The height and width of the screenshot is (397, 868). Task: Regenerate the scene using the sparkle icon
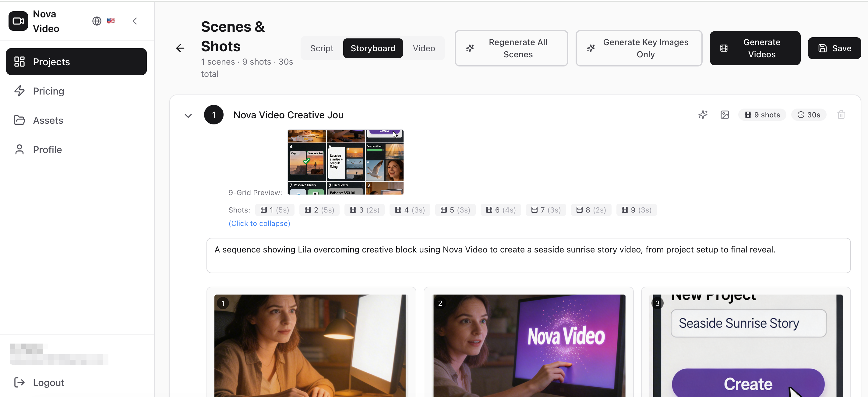(x=703, y=115)
